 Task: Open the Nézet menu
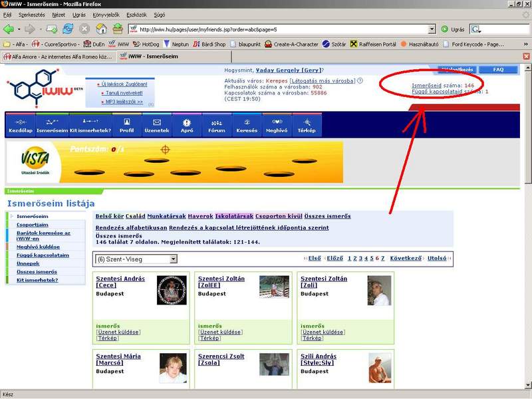[59, 15]
